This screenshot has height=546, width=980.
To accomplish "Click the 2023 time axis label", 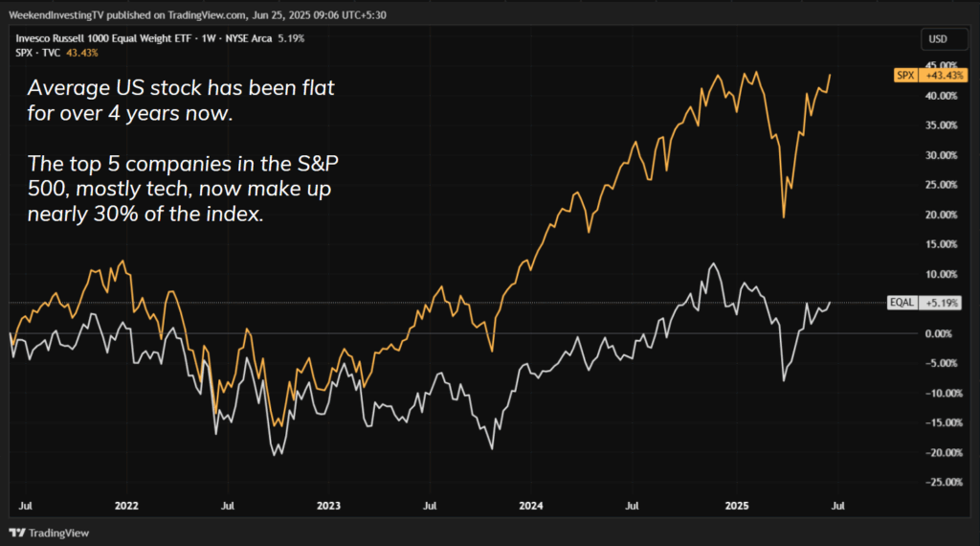I will (329, 506).
